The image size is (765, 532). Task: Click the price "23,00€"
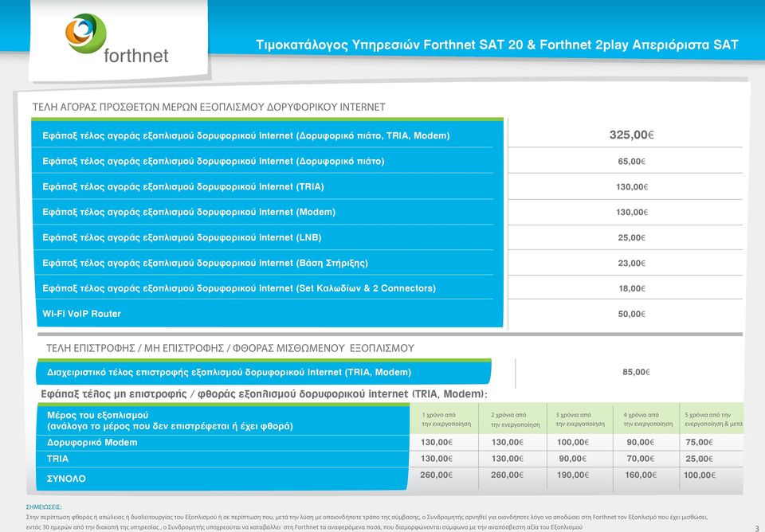coord(631,263)
